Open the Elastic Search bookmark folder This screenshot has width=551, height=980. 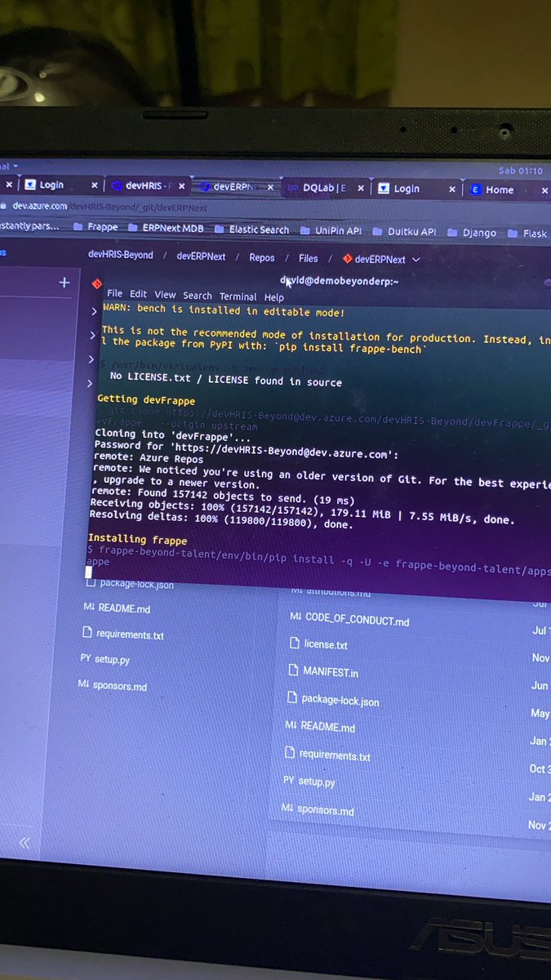[x=251, y=229]
